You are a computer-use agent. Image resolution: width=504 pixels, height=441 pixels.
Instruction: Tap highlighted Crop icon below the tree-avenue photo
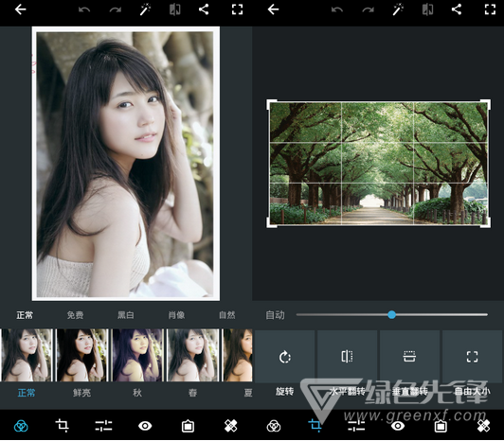coord(315,426)
